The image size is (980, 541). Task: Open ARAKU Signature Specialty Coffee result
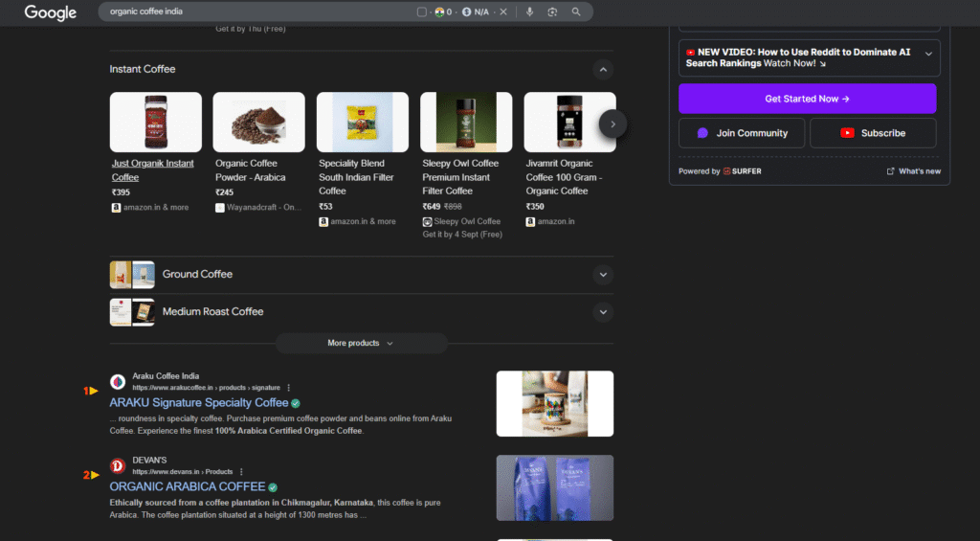(x=199, y=403)
